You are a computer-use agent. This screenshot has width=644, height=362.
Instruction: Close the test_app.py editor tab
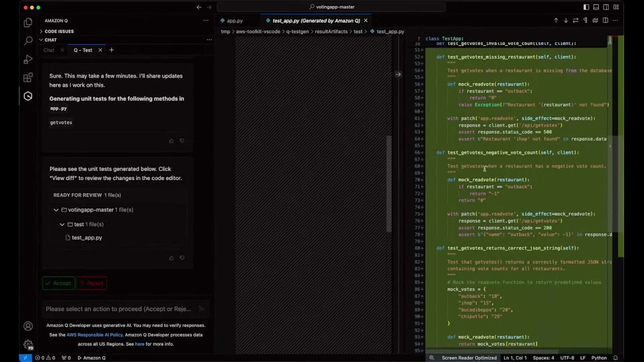(366, 20)
